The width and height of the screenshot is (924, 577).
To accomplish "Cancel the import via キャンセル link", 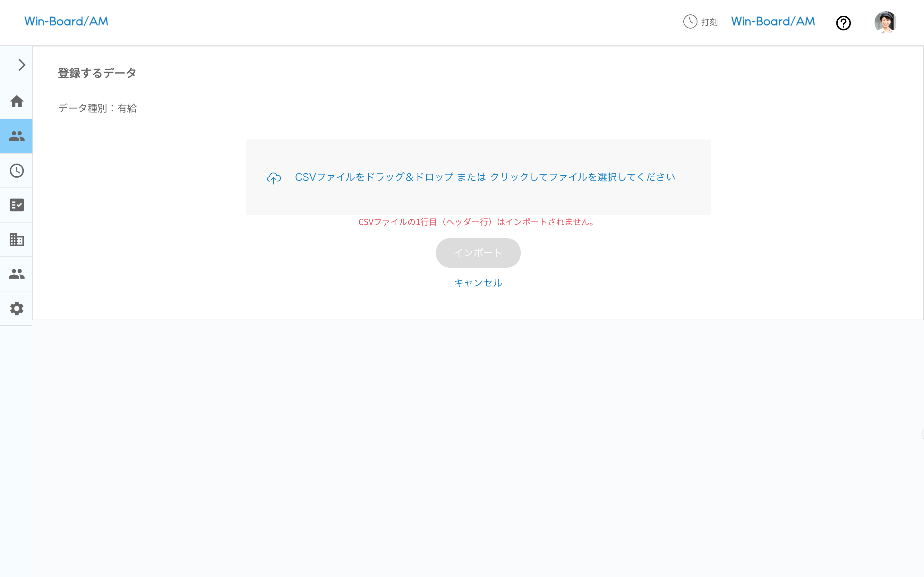I will pos(478,283).
